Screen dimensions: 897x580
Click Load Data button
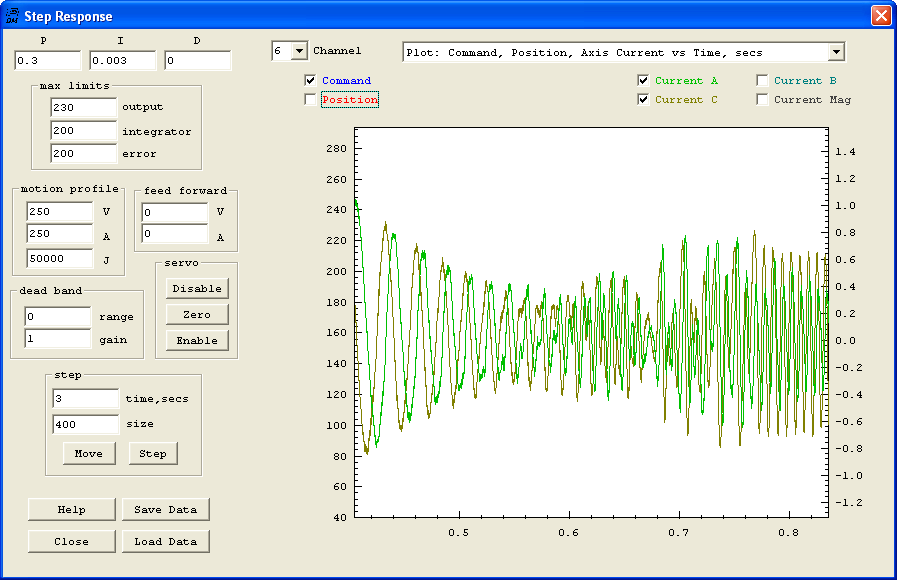(x=166, y=541)
